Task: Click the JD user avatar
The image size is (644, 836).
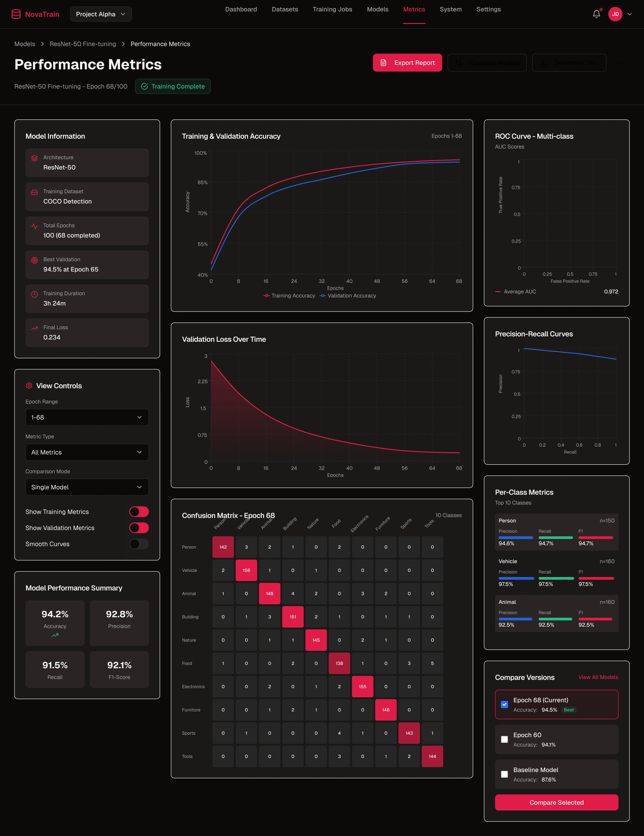Action: 615,14
